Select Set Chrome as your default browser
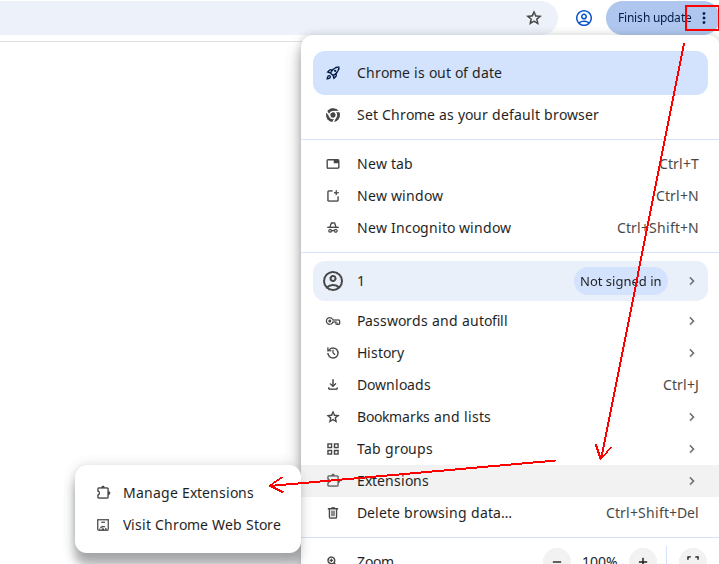Viewport: 719px width, 564px height. click(510, 115)
